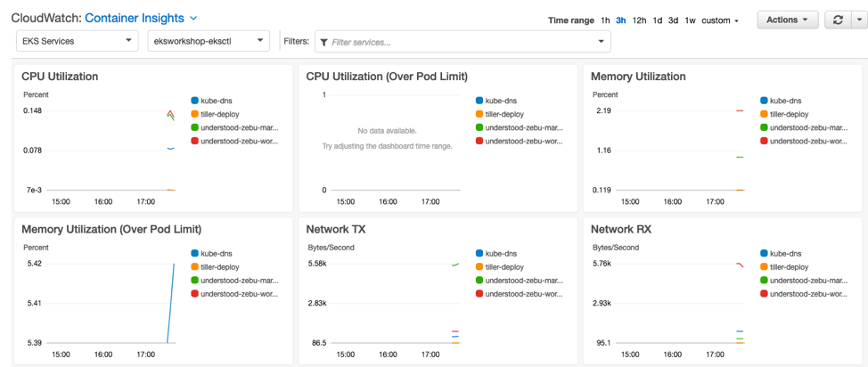Click the CloudWatch breadcrumb link
Screen dimensions: 868x367
(44, 18)
